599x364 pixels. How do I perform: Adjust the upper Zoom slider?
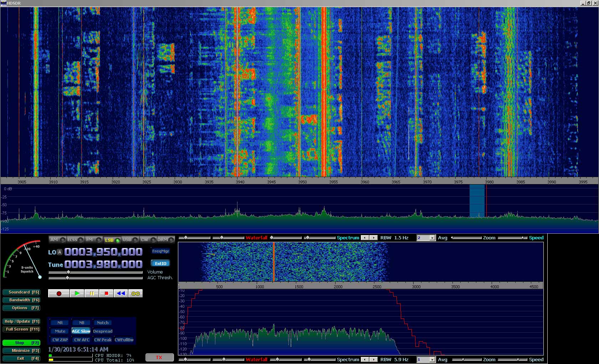point(466,238)
